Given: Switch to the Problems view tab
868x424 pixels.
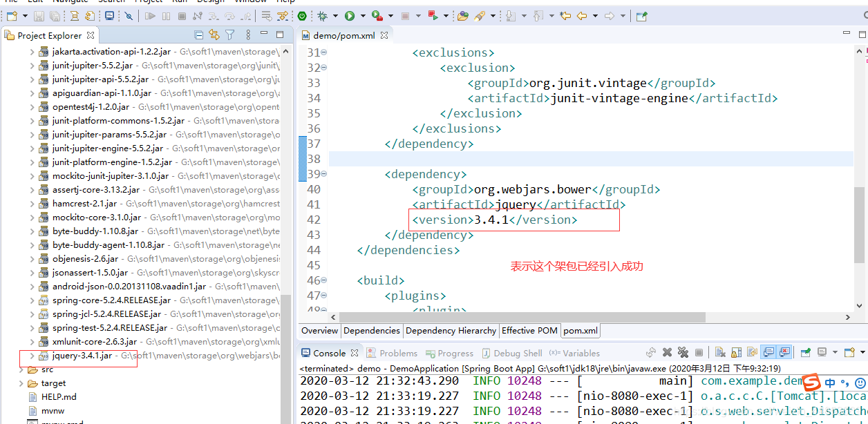Looking at the screenshot, I should pos(392,353).
